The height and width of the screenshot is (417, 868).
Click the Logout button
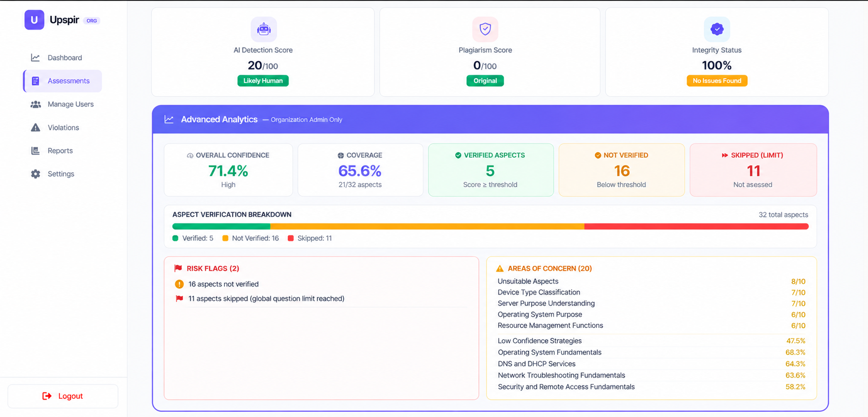tap(63, 396)
